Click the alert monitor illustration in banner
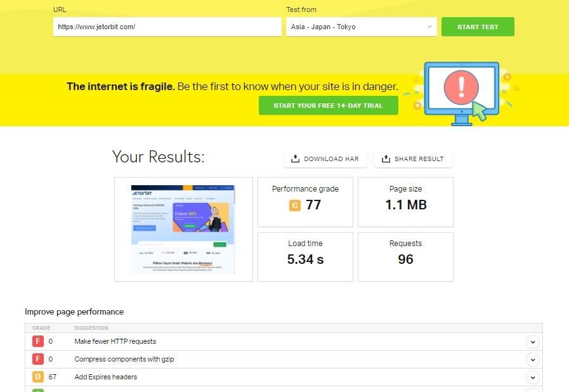The image size is (569, 392). click(x=462, y=94)
